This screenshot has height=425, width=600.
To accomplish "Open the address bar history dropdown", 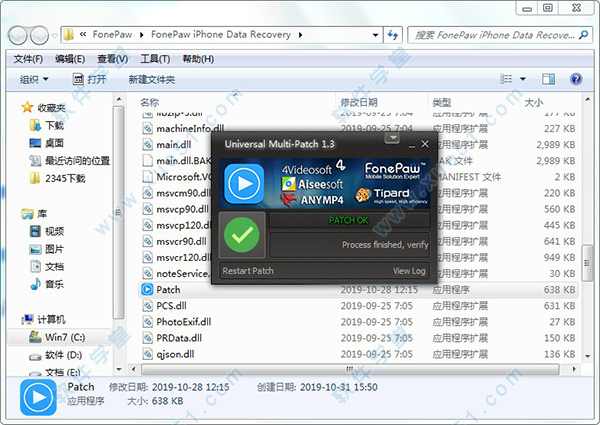I will 375,35.
